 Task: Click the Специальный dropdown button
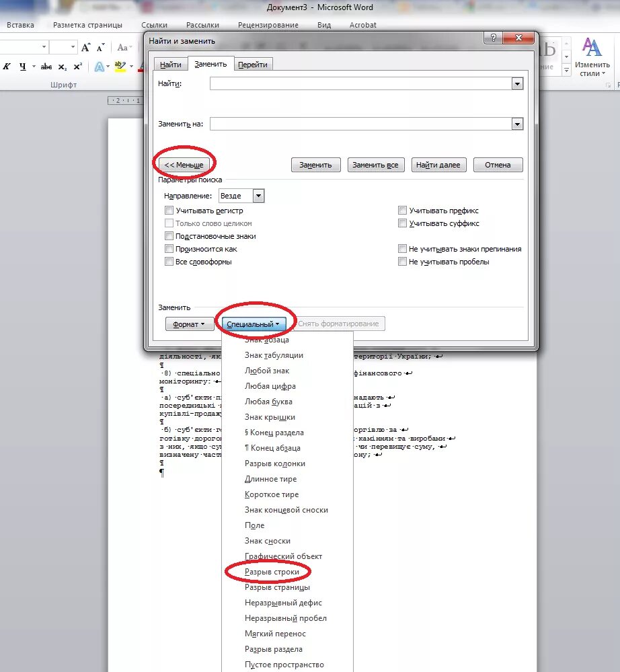[x=254, y=324]
